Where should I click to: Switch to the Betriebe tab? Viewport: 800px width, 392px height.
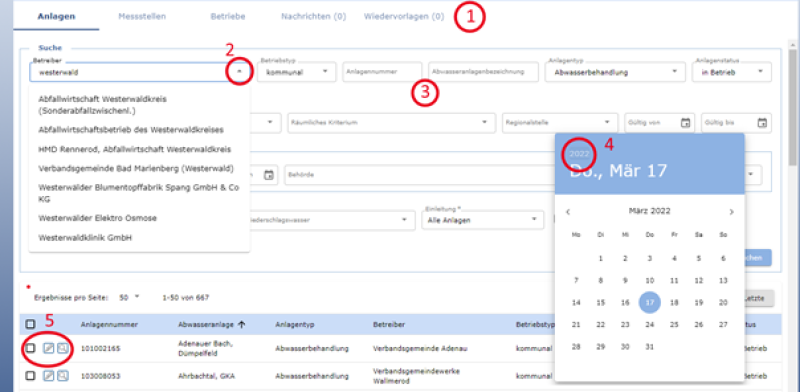tap(228, 16)
